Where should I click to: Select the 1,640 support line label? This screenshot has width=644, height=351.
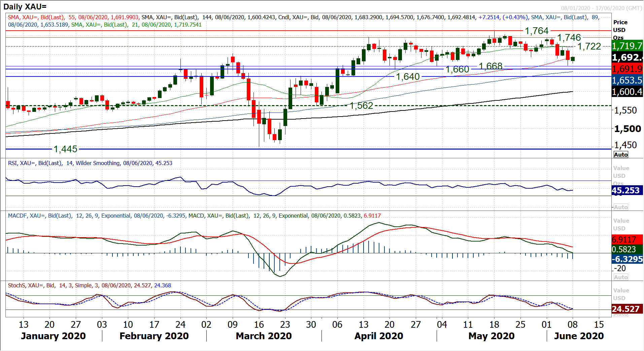[408, 77]
